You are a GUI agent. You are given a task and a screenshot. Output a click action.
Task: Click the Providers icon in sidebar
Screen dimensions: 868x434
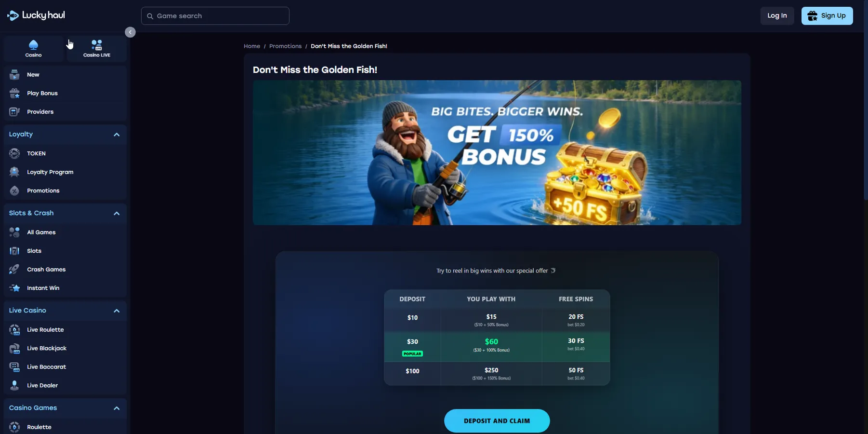[x=14, y=112]
